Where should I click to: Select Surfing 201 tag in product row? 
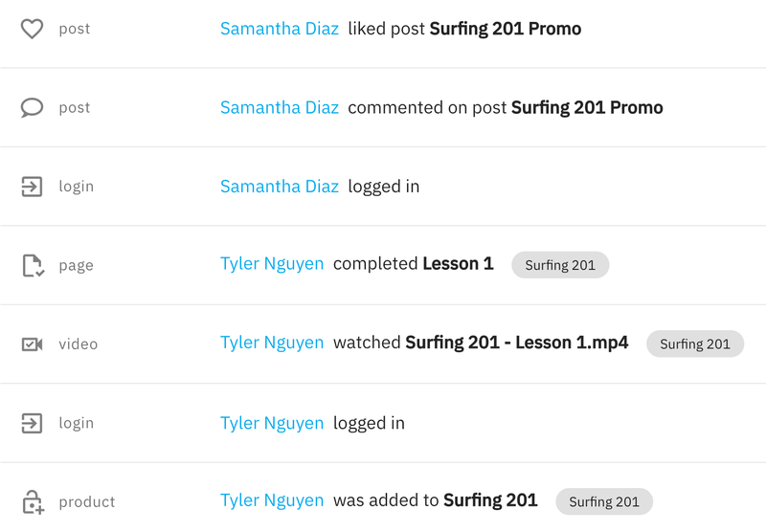tap(604, 501)
